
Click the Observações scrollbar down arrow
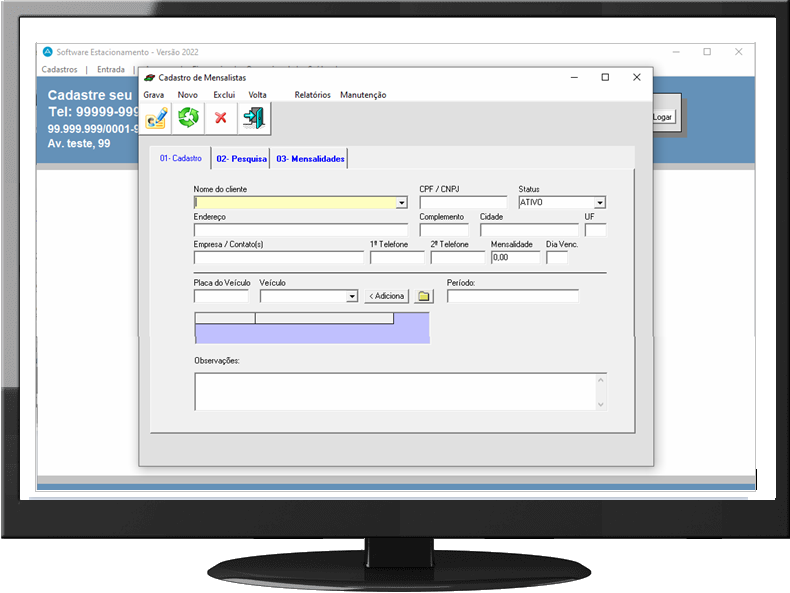tap(601, 404)
